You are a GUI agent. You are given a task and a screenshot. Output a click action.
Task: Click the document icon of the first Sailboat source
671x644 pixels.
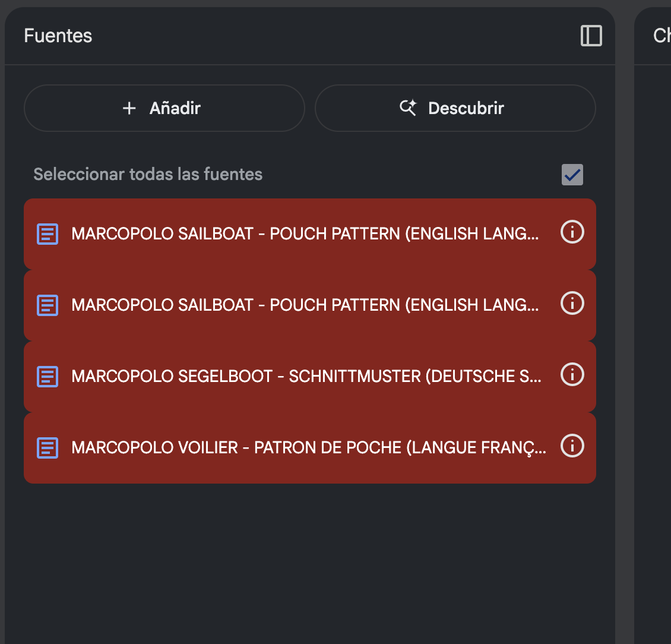pyautogui.click(x=48, y=234)
